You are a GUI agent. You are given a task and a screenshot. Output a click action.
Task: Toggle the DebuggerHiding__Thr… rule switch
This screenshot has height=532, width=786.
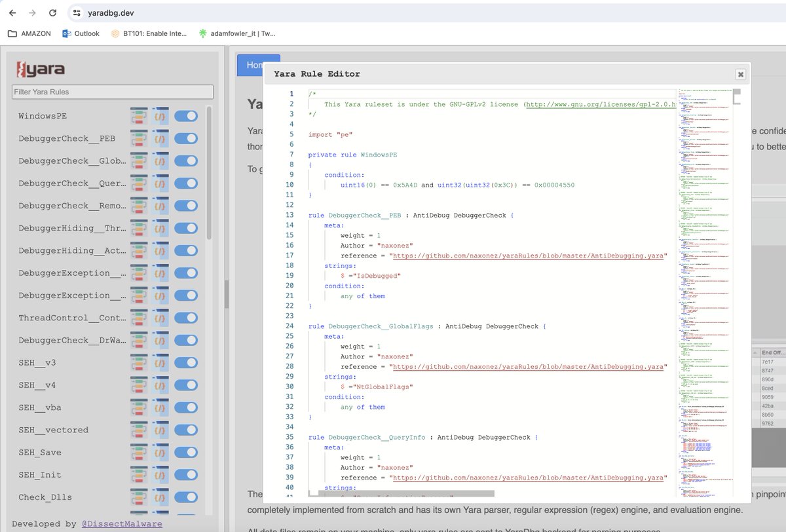tap(186, 228)
